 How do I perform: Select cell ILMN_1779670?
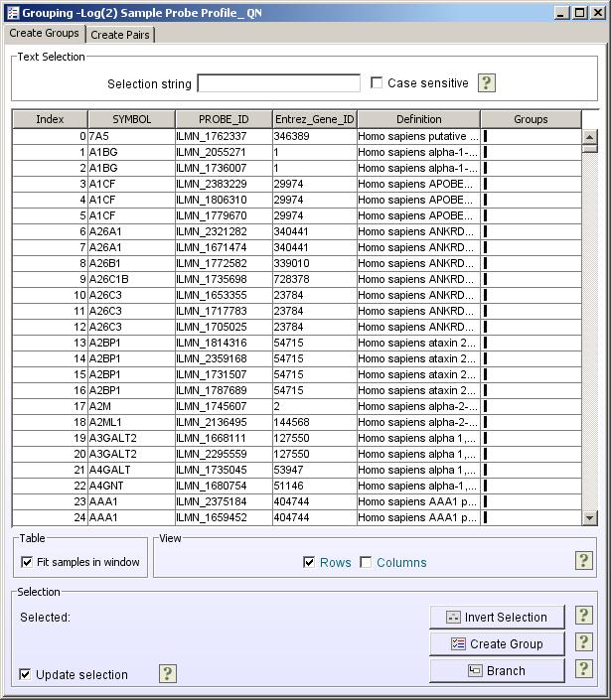point(224,215)
